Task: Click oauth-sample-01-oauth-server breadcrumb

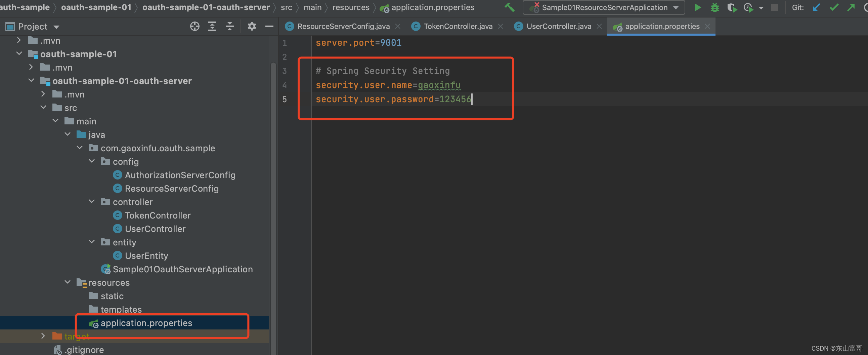Action: 206,7
